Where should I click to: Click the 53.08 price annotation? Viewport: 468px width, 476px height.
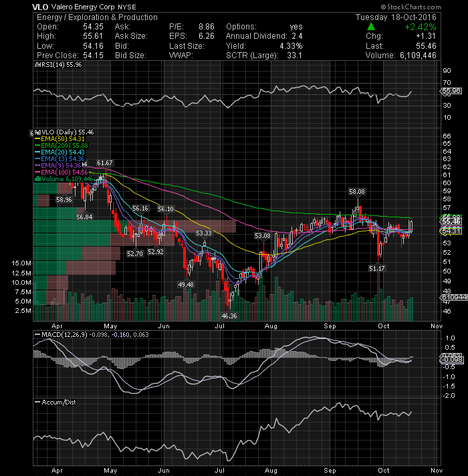click(263, 235)
